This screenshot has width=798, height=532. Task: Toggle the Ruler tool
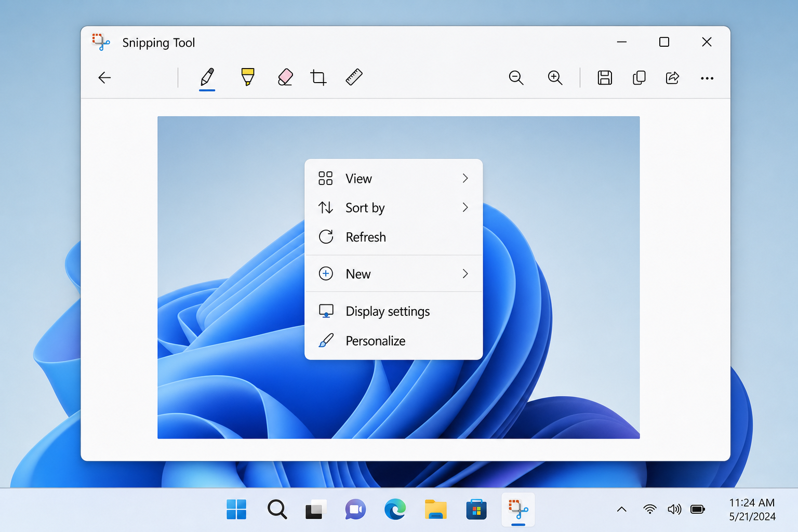click(354, 77)
